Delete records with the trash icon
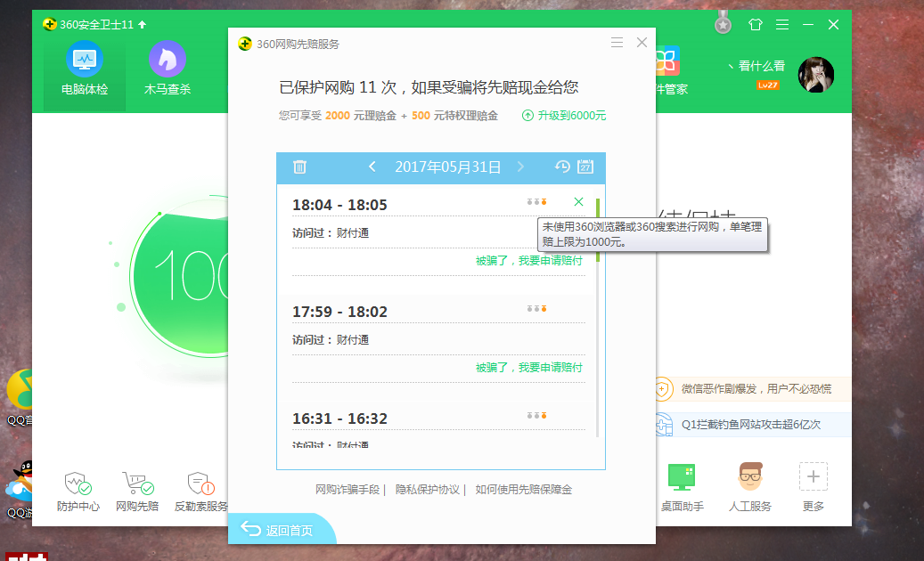Viewport: 924px width, 561px height. [299, 167]
